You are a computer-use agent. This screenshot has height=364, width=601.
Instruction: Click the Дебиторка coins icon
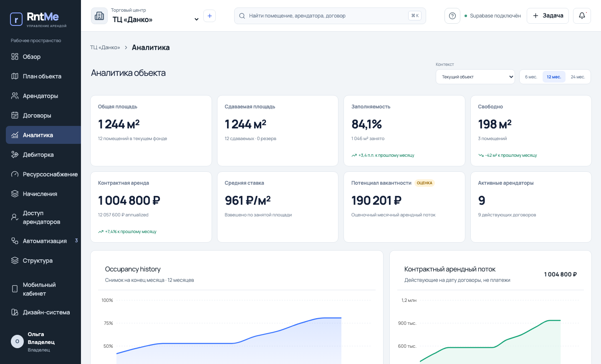pos(15,155)
